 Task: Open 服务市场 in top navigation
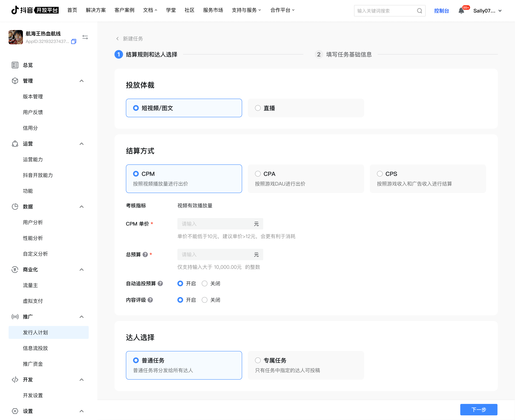(213, 10)
